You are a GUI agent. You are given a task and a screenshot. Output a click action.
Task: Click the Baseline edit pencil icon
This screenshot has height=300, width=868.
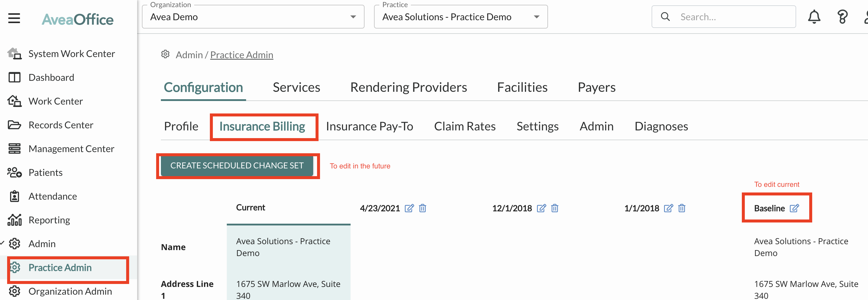click(794, 208)
